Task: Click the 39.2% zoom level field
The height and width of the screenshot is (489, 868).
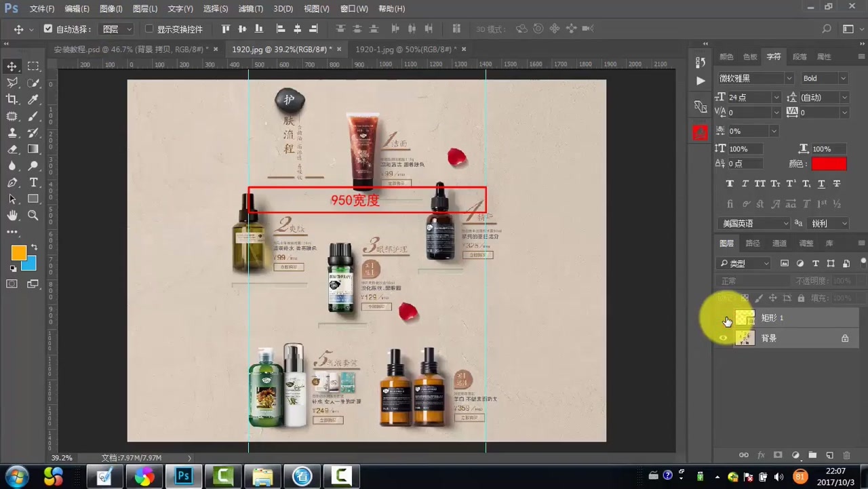Action: click(x=62, y=458)
